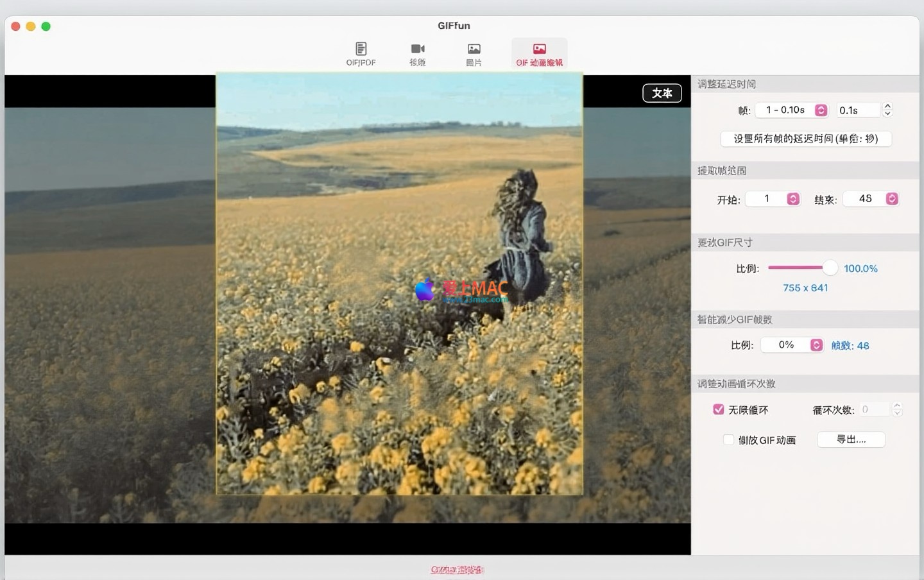Click the GIF preview of the flower field
The width and height of the screenshot is (924, 580).
(x=399, y=284)
